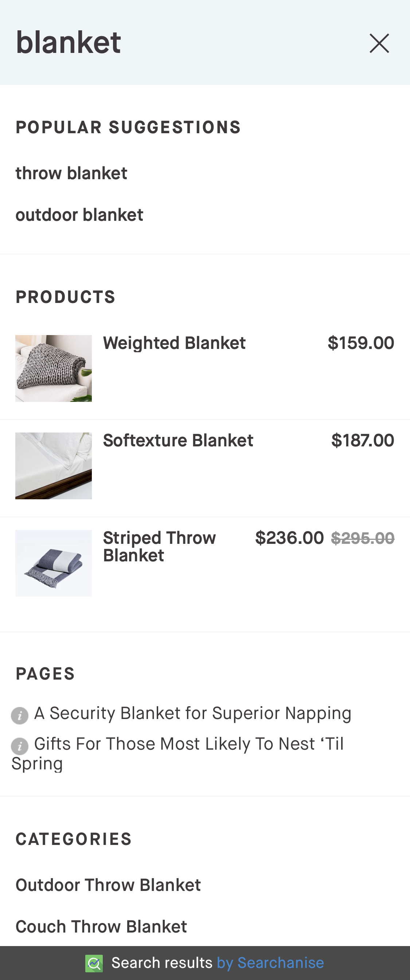Clear the search with the X icon
Image resolution: width=410 pixels, height=980 pixels.
pos(379,43)
